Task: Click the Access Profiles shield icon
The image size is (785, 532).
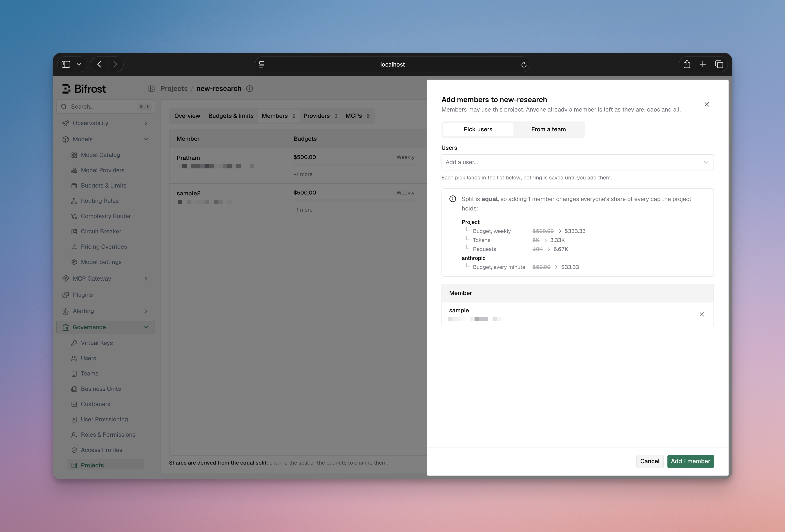Action: pos(74,450)
